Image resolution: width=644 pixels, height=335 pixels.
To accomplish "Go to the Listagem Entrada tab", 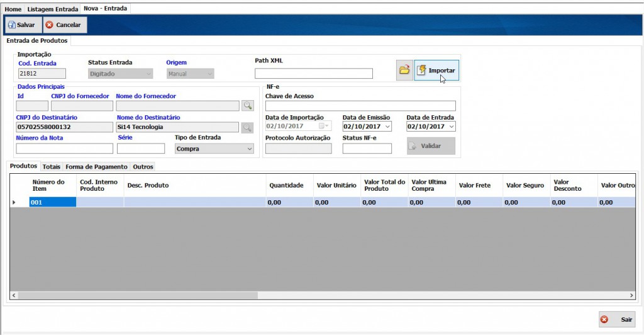I will (x=53, y=9).
